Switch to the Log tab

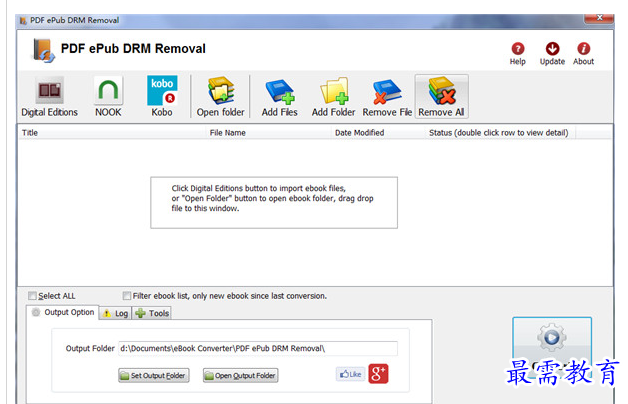(115, 314)
